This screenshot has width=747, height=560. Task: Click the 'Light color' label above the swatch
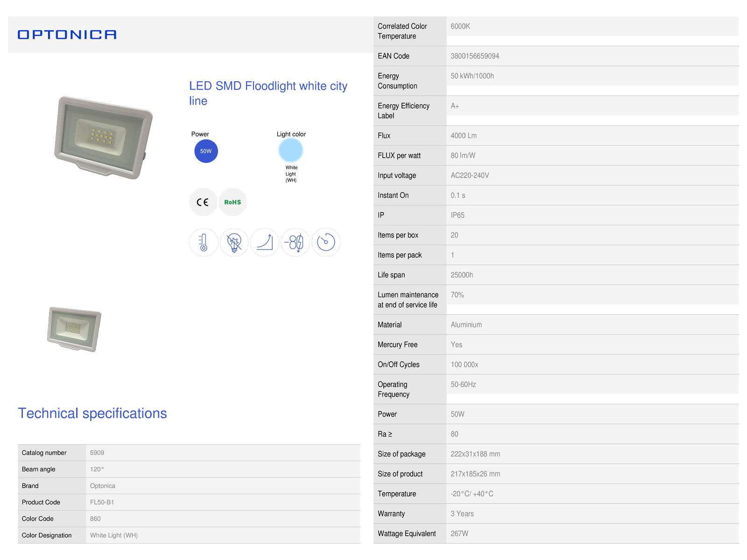[291, 134]
